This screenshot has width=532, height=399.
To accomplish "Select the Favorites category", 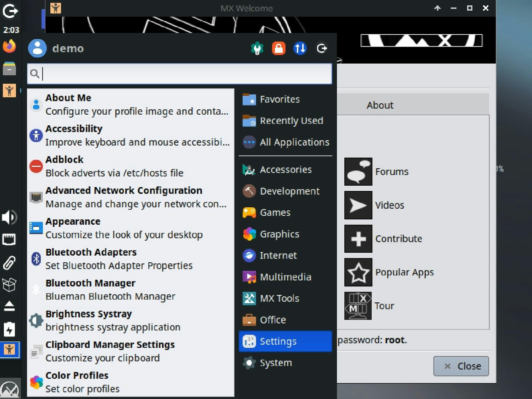I will click(286, 99).
